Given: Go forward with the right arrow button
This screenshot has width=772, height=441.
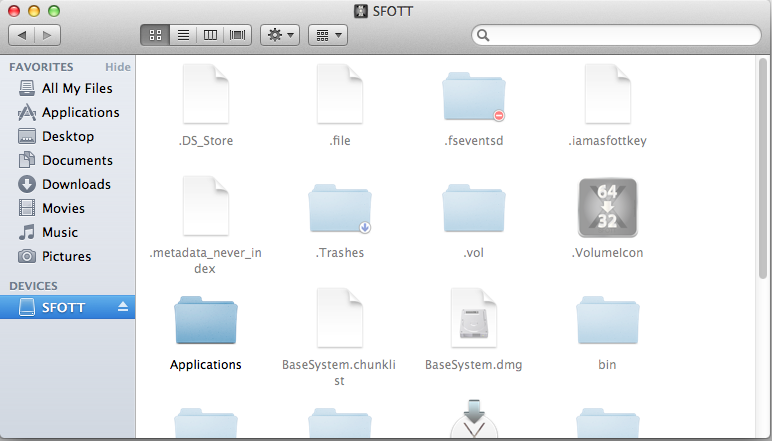Looking at the screenshot, I should [48, 35].
